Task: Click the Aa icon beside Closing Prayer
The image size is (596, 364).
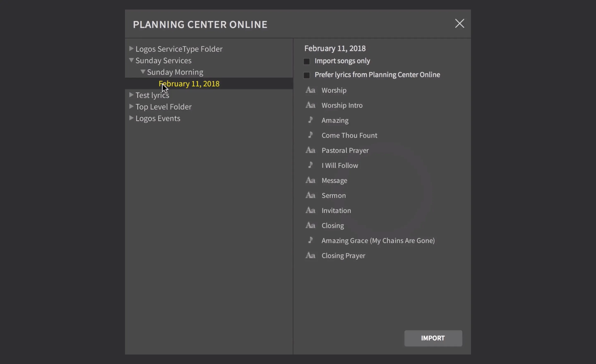Action: (310, 255)
